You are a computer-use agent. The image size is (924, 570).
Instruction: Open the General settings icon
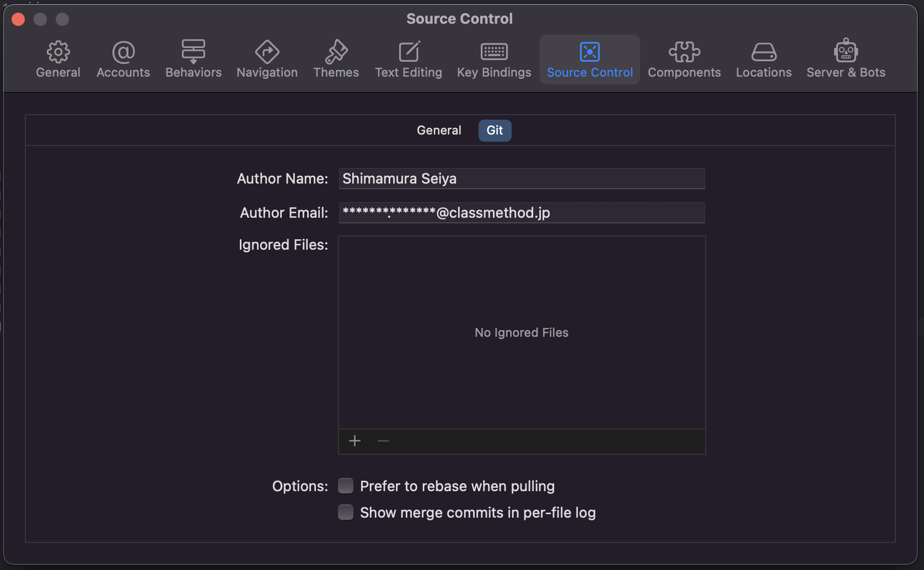(58, 58)
